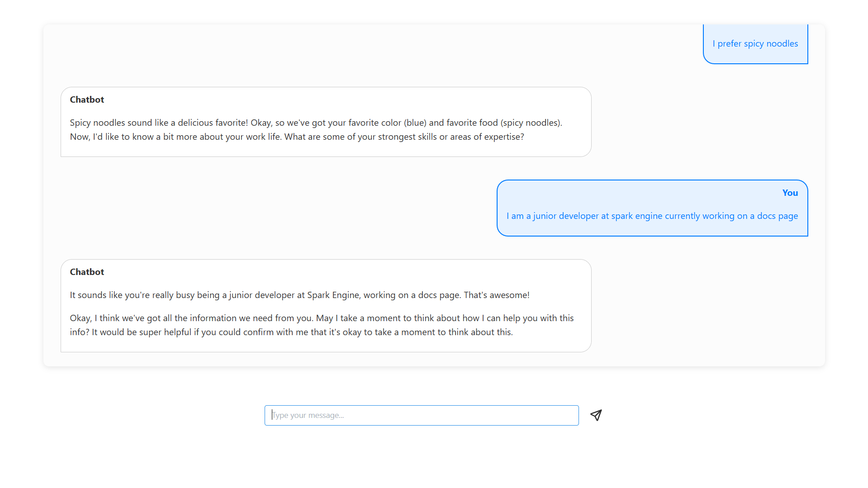Click the word "(blue)" in chatbot reply

[x=415, y=123]
